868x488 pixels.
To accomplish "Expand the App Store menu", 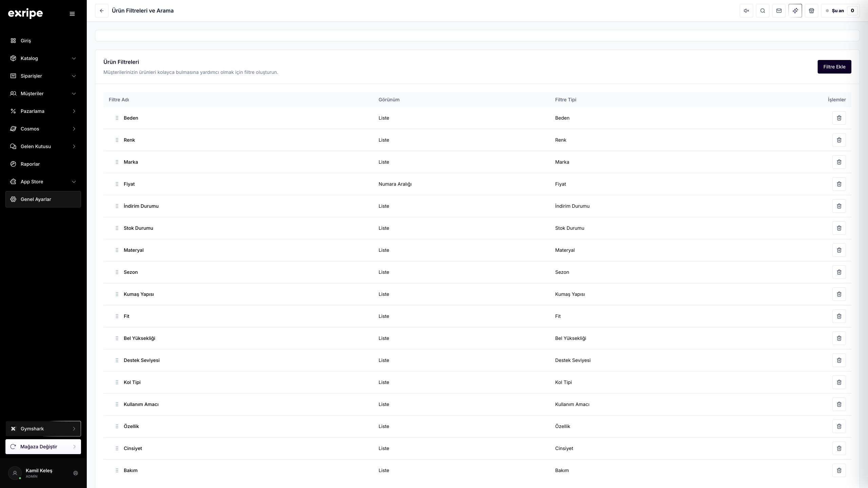I will (x=43, y=182).
